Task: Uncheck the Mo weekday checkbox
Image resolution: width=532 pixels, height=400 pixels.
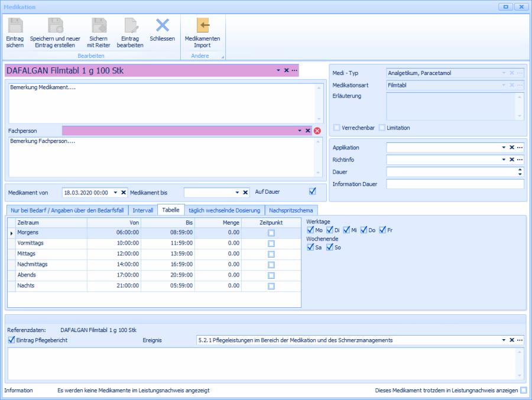Action: point(310,230)
